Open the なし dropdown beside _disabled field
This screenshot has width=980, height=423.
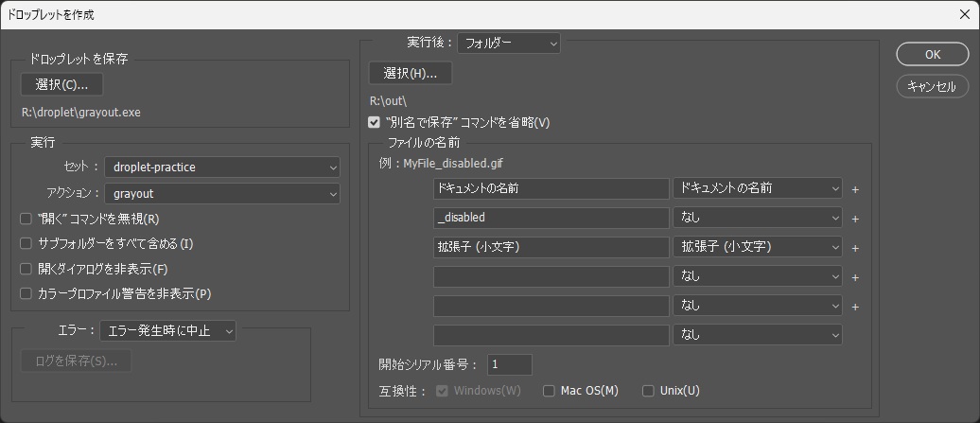758,218
